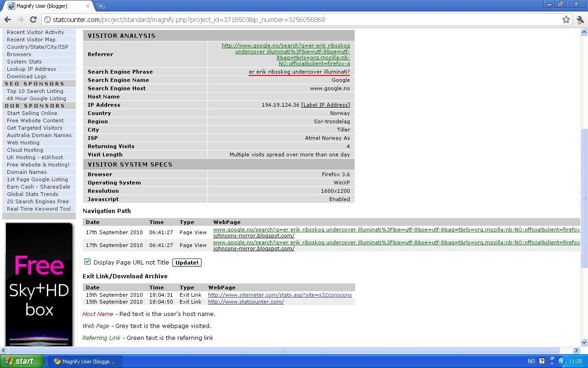Screen dimensions: 588x368
Task: Open Global Stats Trends link
Action: 33,194
